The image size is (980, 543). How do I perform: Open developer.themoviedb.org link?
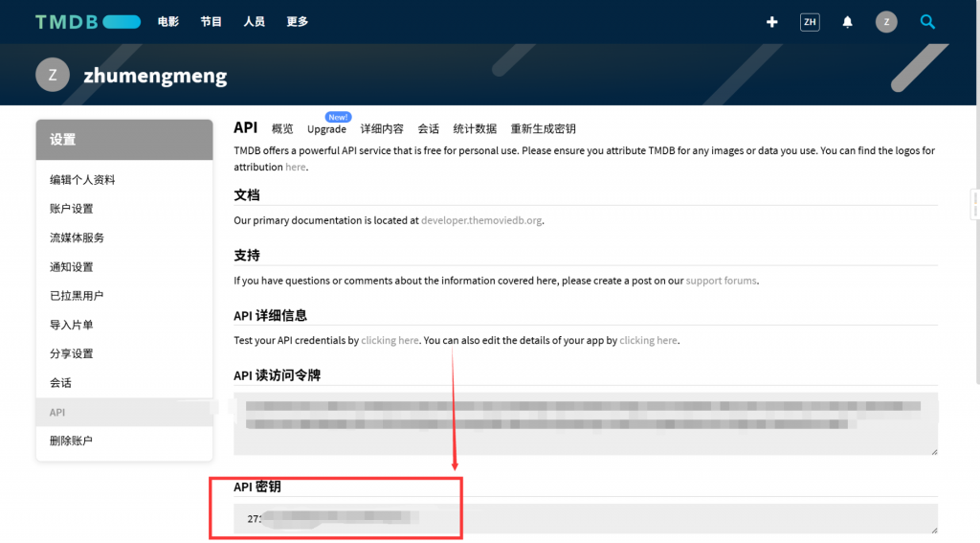[x=481, y=220]
